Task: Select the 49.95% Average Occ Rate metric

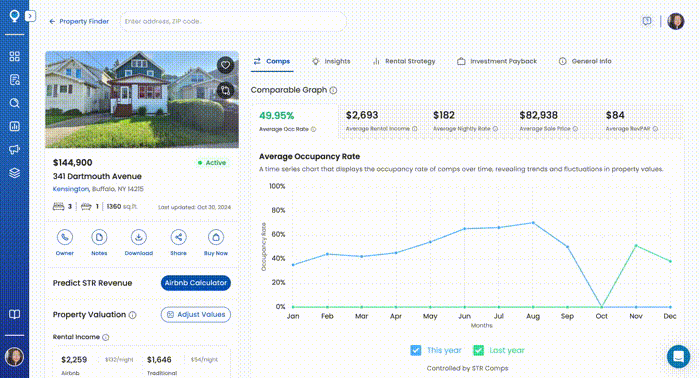Action: (294, 120)
